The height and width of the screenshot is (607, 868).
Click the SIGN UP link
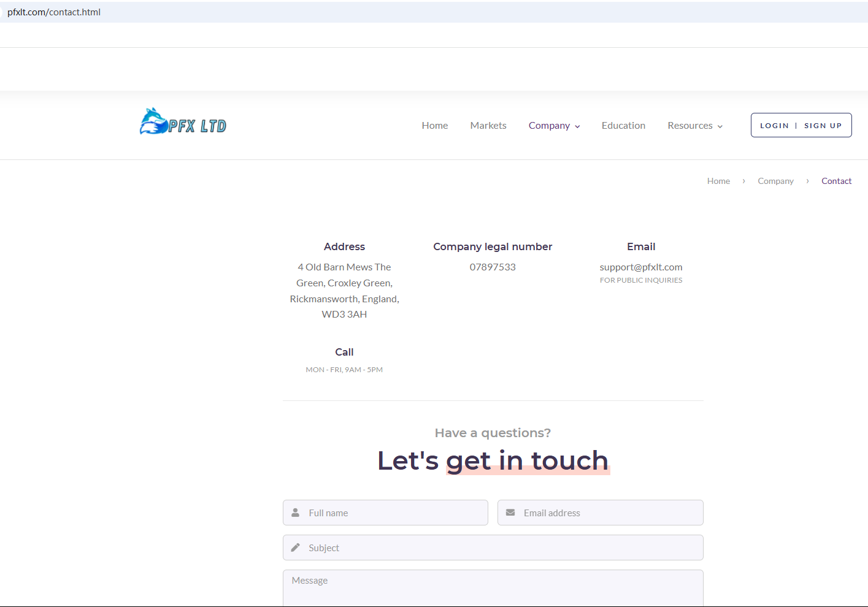click(823, 126)
